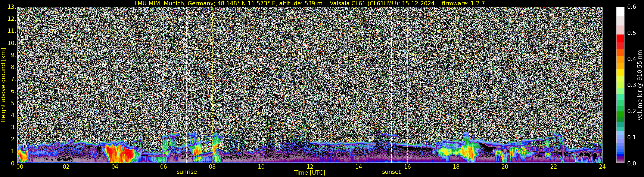Image resolution: width=644 pixels, height=177 pixels.
Task: Click the "11." tick label on the height axis
Action: pos(12,31)
